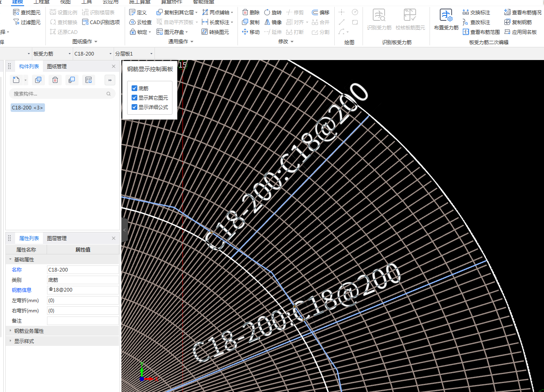Open the 智能提量 ribbon tab
The height and width of the screenshot is (392, 544).
point(204,2)
